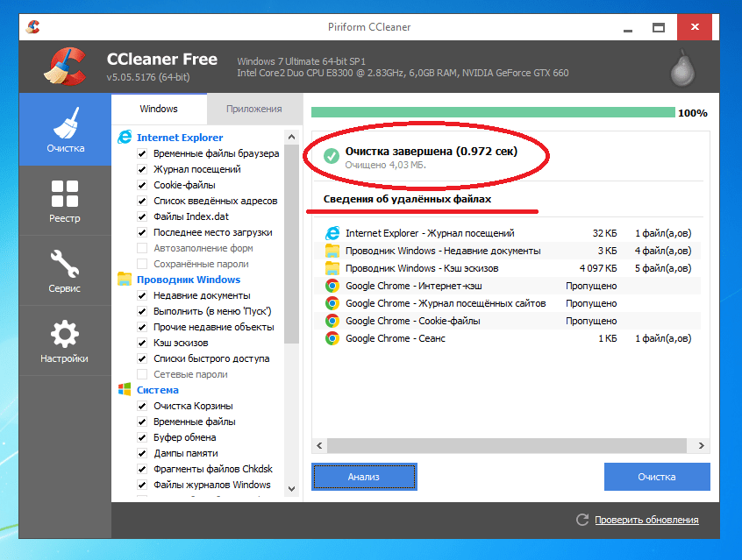Toggle the Cookie-файлы checkbox under Internet Explorer
This screenshot has height=560, width=742.
coord(142,185)
